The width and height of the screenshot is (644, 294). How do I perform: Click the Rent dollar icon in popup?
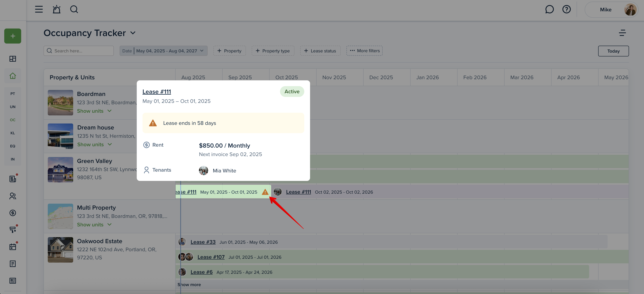click(x=147, y=145)
